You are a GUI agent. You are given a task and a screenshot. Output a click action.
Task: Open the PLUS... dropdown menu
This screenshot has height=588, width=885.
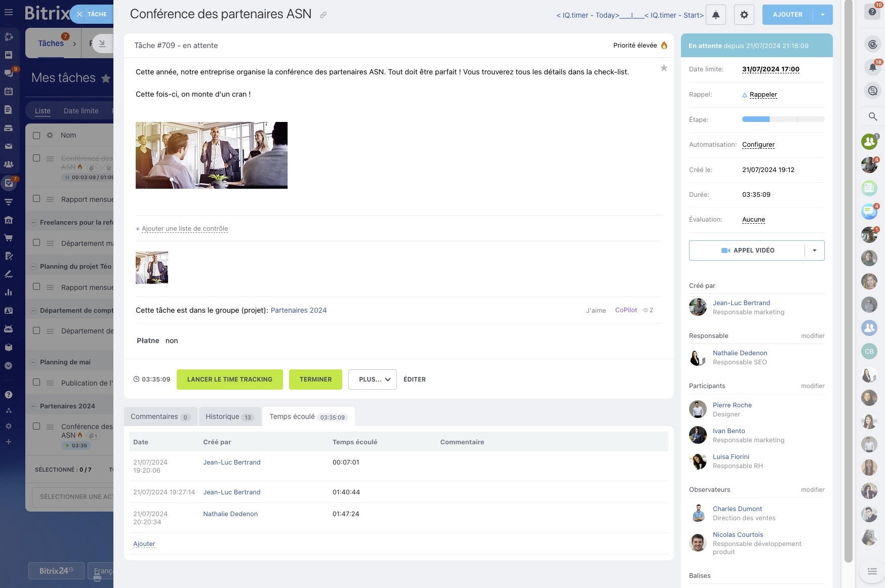click(373, 380)
